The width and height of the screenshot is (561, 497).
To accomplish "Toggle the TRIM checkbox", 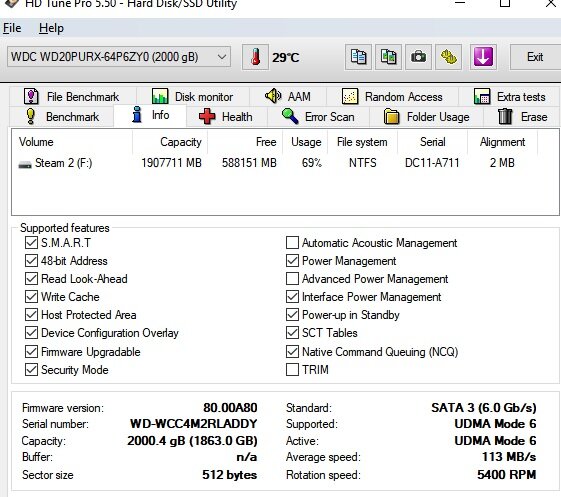I will 292,370.
